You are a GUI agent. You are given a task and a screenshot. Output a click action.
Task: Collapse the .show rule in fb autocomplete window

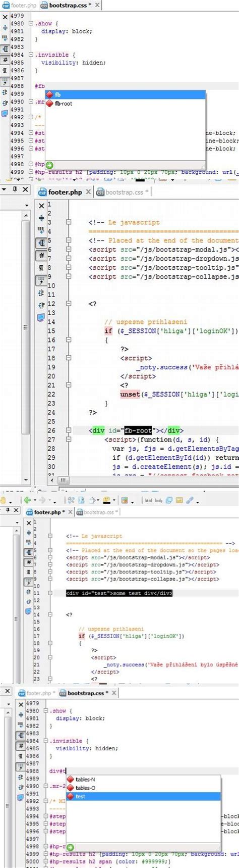(31, 23)
